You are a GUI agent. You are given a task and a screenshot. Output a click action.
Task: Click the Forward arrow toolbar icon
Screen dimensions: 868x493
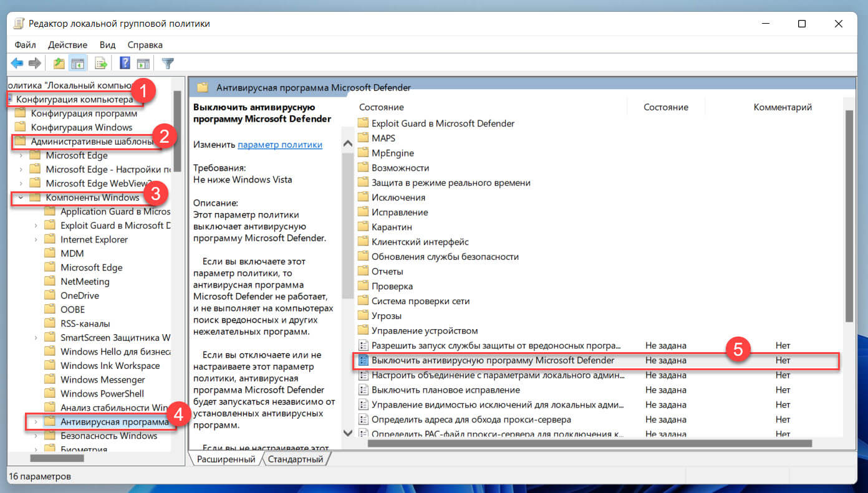click(x=35, y=63)
